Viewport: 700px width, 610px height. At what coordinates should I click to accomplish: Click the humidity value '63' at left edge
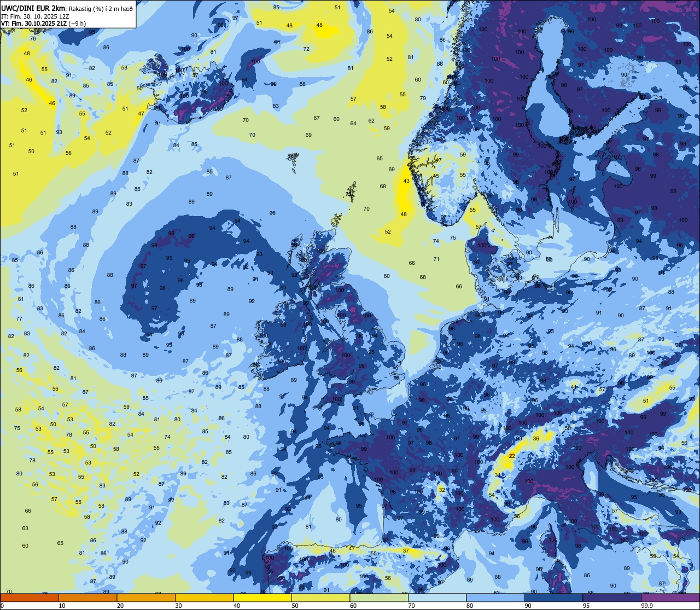pyautogui.click(x=25, y=528)
